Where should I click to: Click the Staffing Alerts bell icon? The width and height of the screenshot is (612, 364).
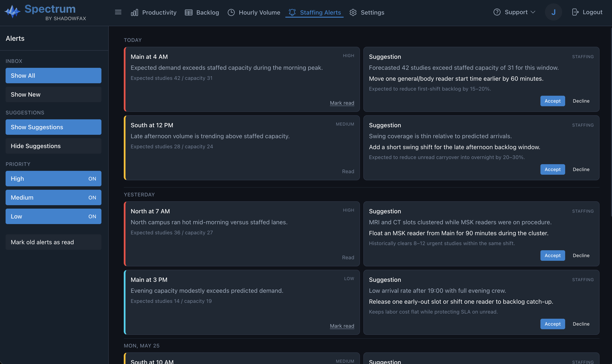tap(292, 12)
